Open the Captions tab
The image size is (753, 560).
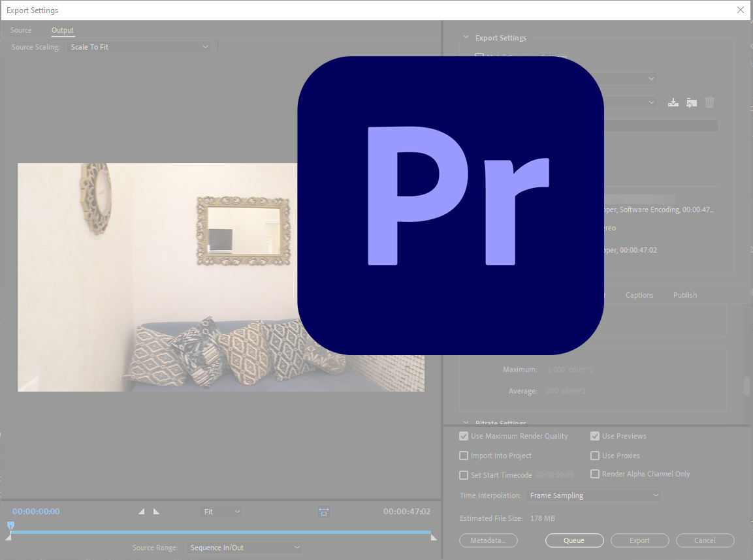click(x=639, y=295)
